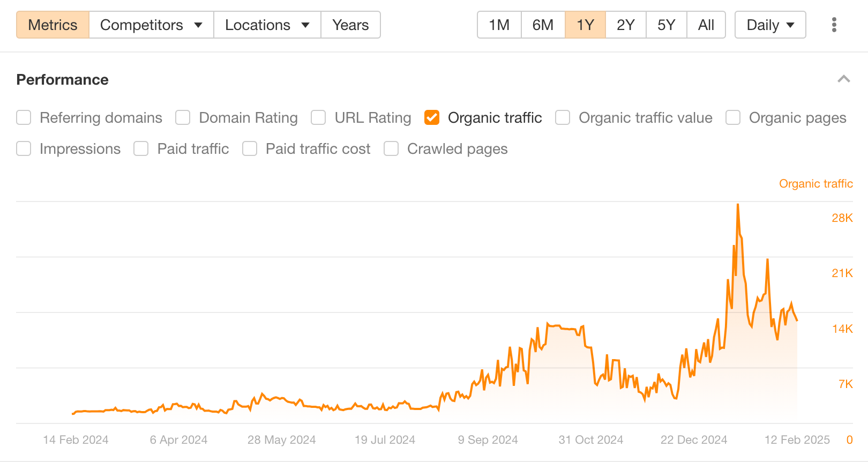Screen dimensions: 868x462
Task: Click the 28 May 2024 date label
Action: (x=281, y=440)
